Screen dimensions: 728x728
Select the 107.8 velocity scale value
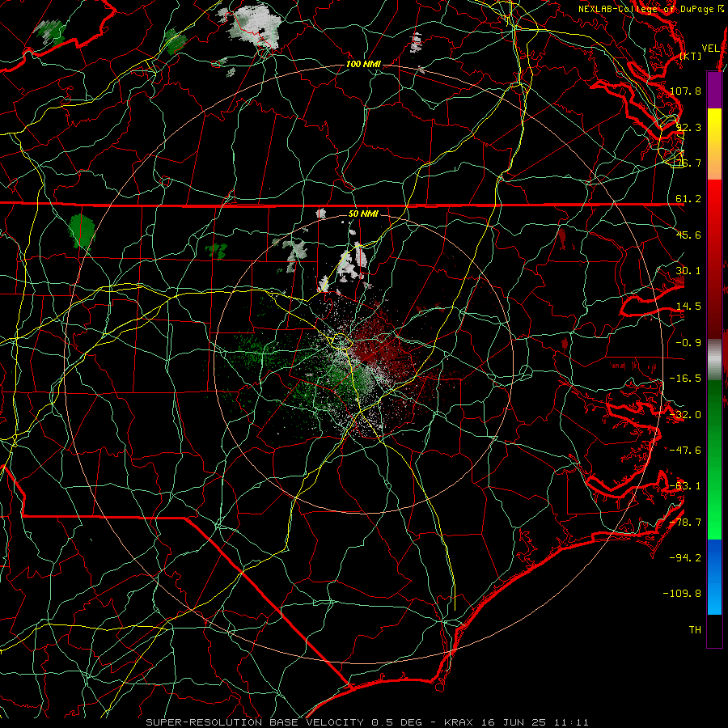pyautogui.click(x=685, y=91)
